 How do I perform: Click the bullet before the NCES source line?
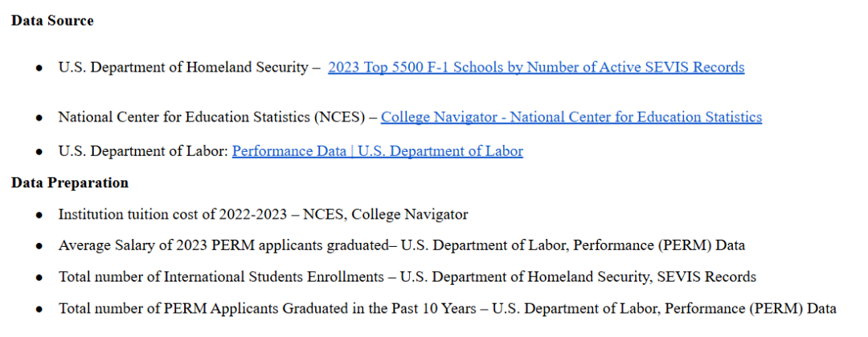tap(39, 118)
